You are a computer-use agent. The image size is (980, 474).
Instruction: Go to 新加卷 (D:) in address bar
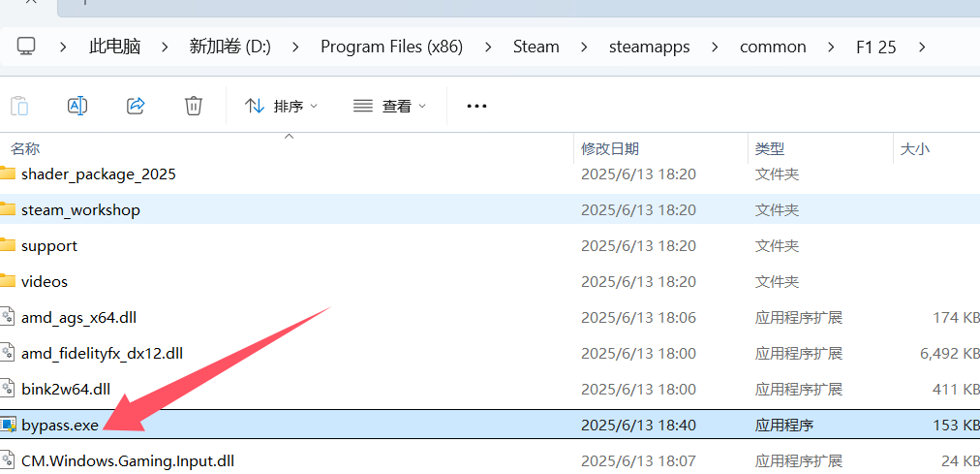tap(230, 47)
